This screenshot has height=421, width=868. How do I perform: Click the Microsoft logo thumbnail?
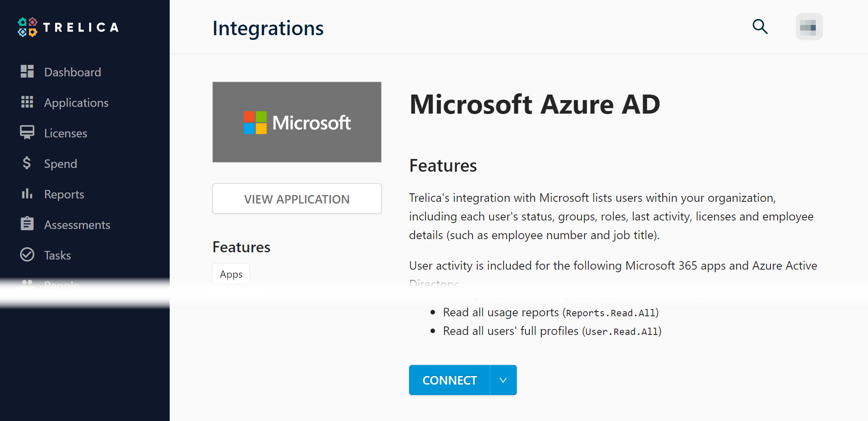[297, 122]
